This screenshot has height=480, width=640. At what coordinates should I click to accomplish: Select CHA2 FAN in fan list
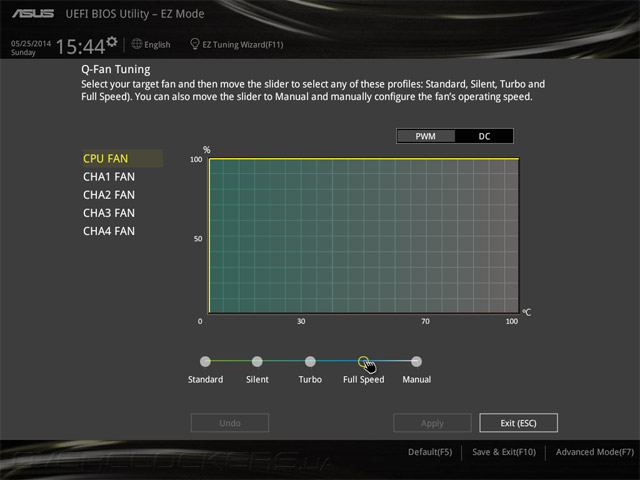pyautogui.click(x=109, y=195)
